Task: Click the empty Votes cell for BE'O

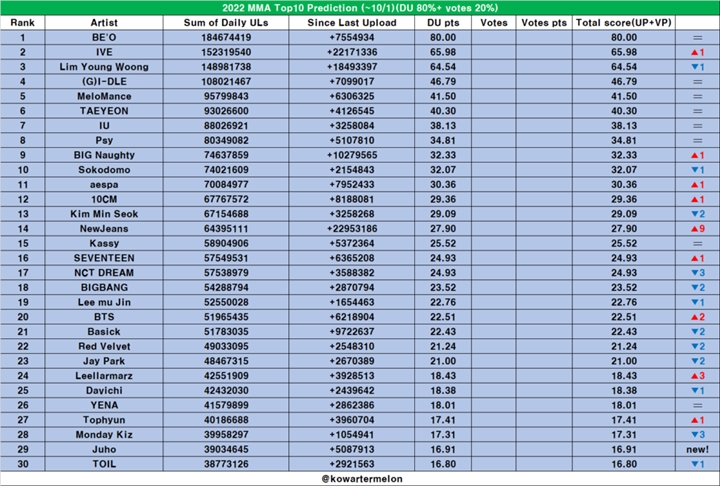Action: 494,38
